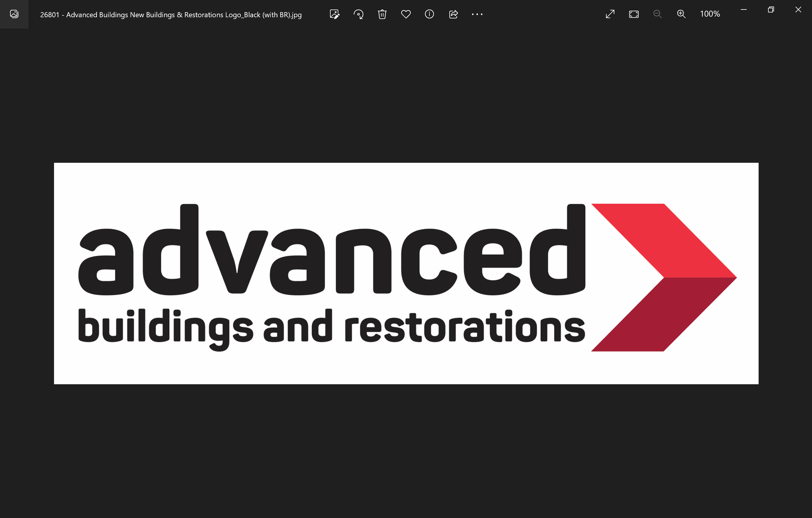Zoom out of the image

point(657,14)
